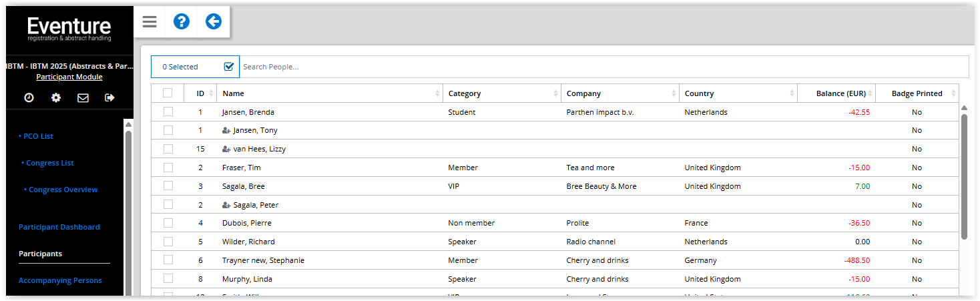Check the box for Jansen, Brenda row
The width and height of the screenshot is (980, 301).
coord(168,112)
